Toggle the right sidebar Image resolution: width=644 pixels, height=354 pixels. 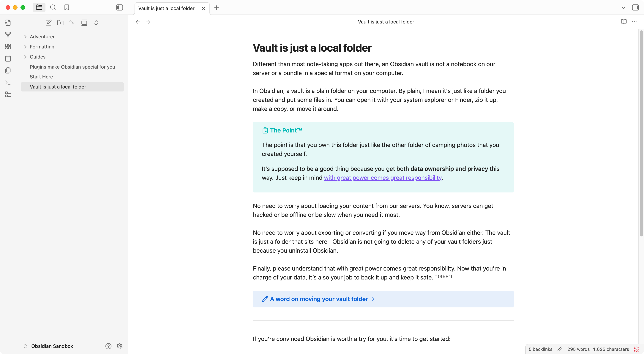[x=635, y=7]
